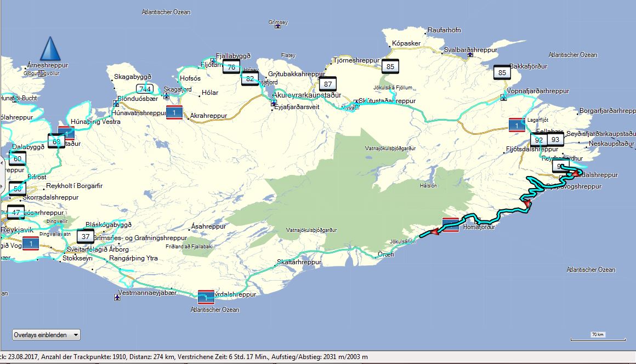Viewport: 636px width, 364px height.
Task: Select the rounded 744 road marker
Action: point(145,89)
